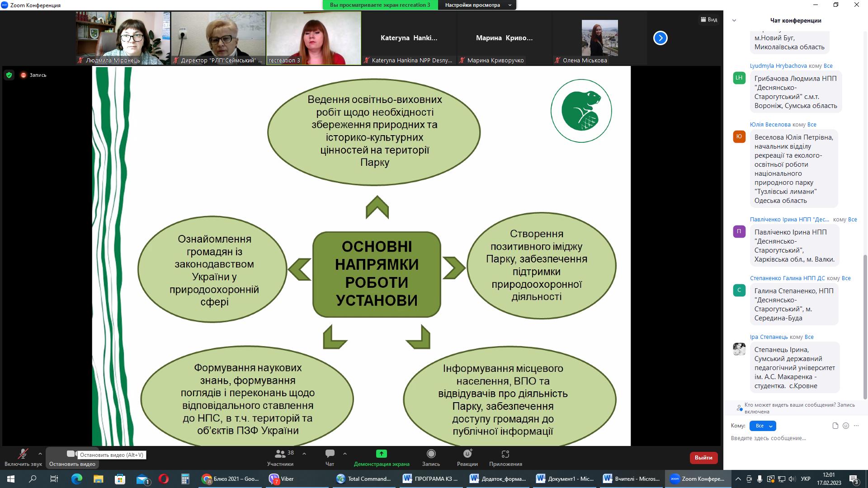Open the Приложения apps panel

[x=505, y=454]
